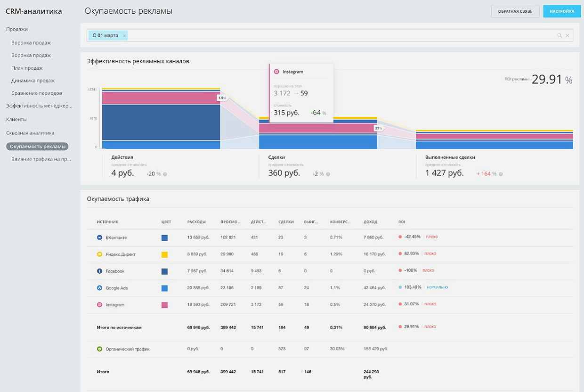Click the Google Ads source icon

click(x=99, y=288)
